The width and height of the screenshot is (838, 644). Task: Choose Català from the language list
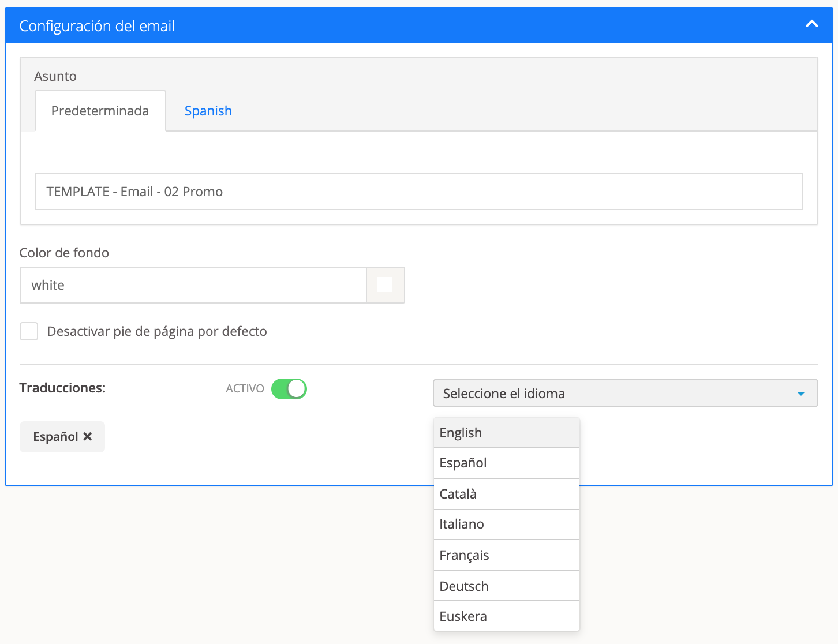(x=506, y=494)
